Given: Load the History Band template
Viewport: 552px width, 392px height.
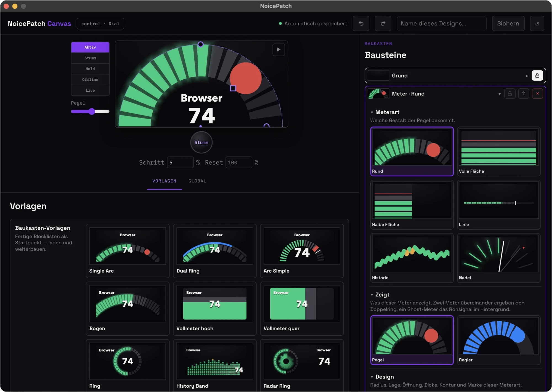Looking at the screenshot, I should click(x=215, y=365).
